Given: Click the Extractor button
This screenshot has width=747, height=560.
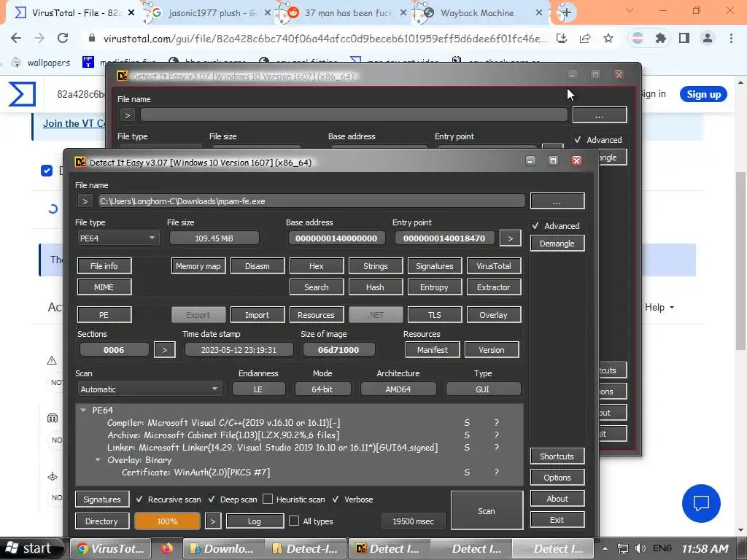Looking at the screenshot, I should click(x=494, y=287).
